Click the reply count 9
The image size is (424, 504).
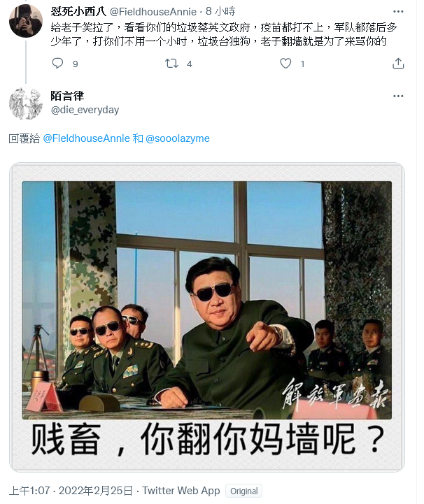point(76,64)
